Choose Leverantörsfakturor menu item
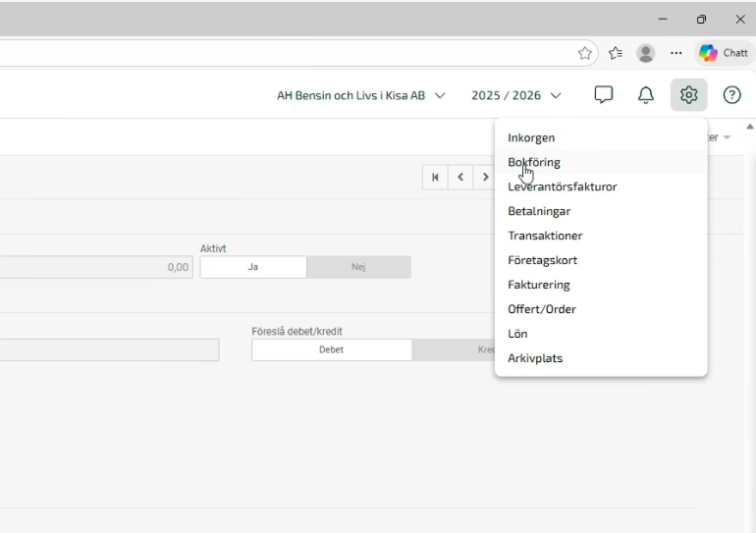The height and width of the screenshot is (533, 756). click(562, 187)
